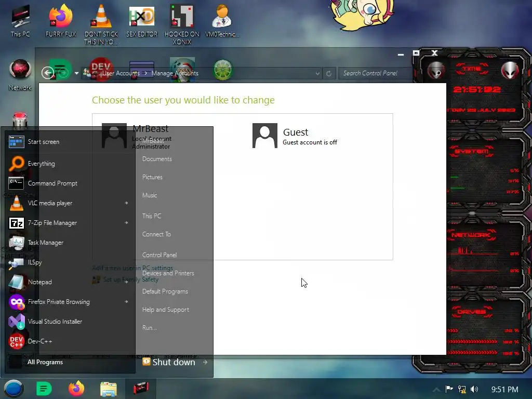Open Action Center flag tray icon

449,389
